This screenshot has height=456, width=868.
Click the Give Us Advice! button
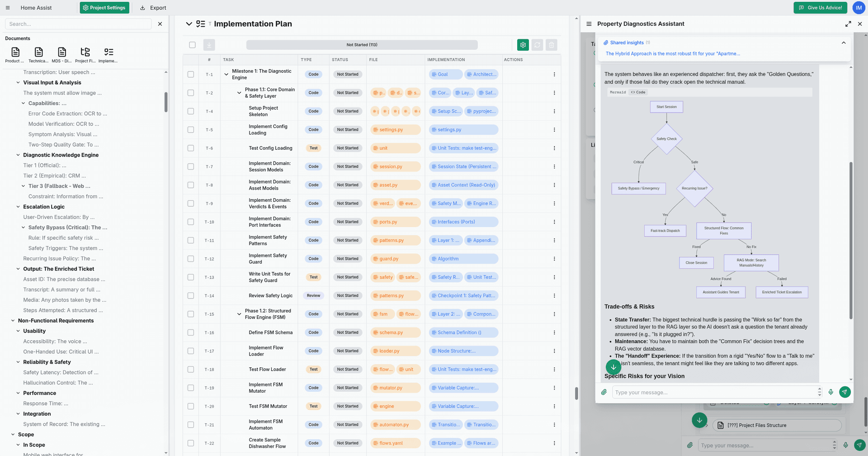click(821, 8)
